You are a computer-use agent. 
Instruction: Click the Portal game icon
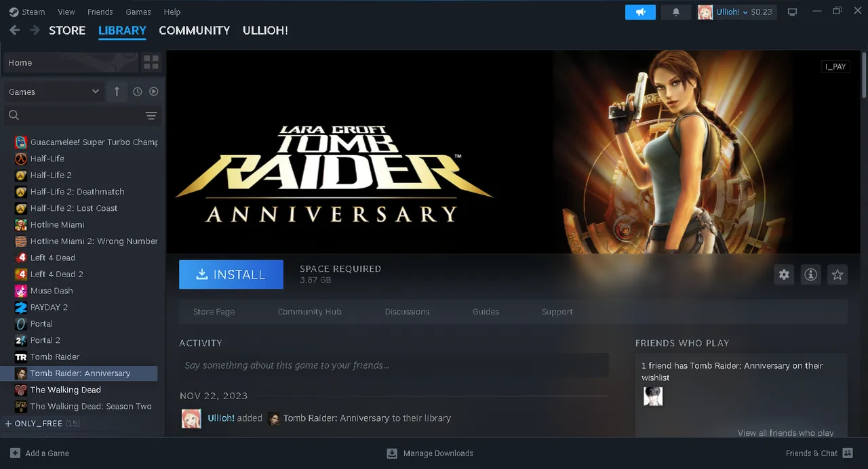coord(21,324)
